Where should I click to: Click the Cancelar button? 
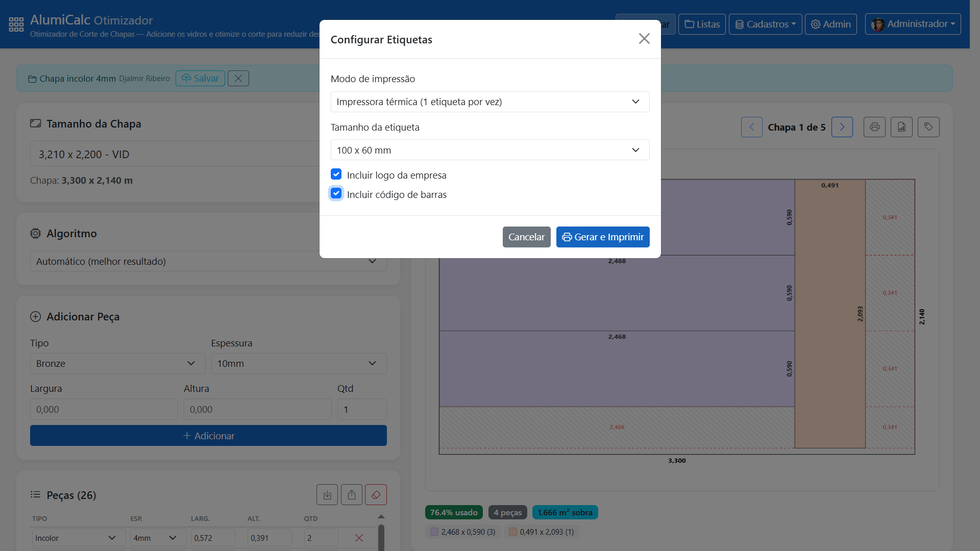coord(526,237)
